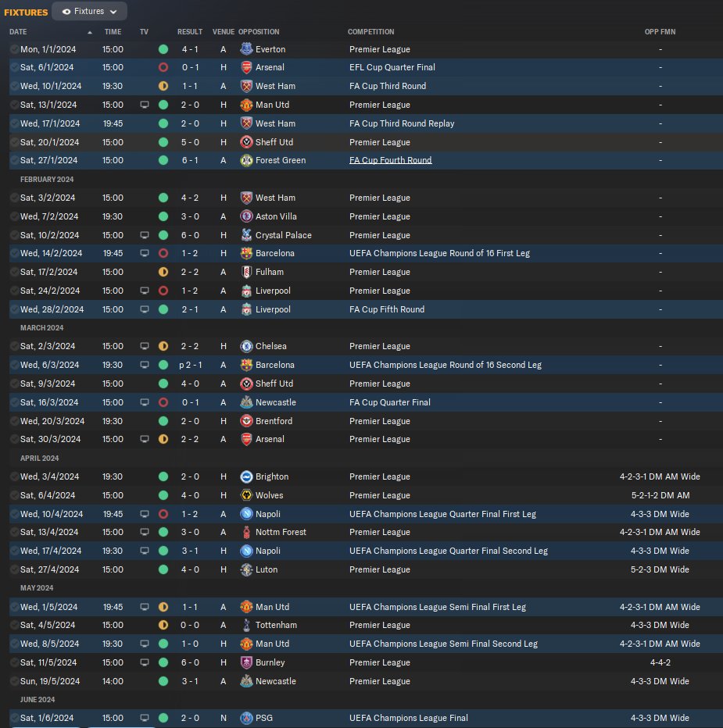
Task: Click the Arsenal badge in EFL Cup row
Action: coord(246,67)
